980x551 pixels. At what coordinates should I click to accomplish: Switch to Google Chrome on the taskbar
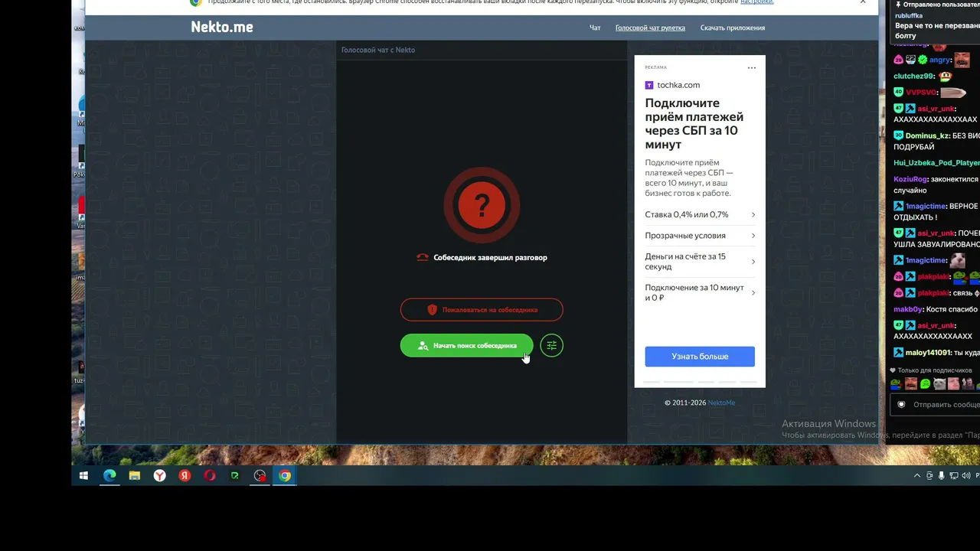tap(285, 476)
